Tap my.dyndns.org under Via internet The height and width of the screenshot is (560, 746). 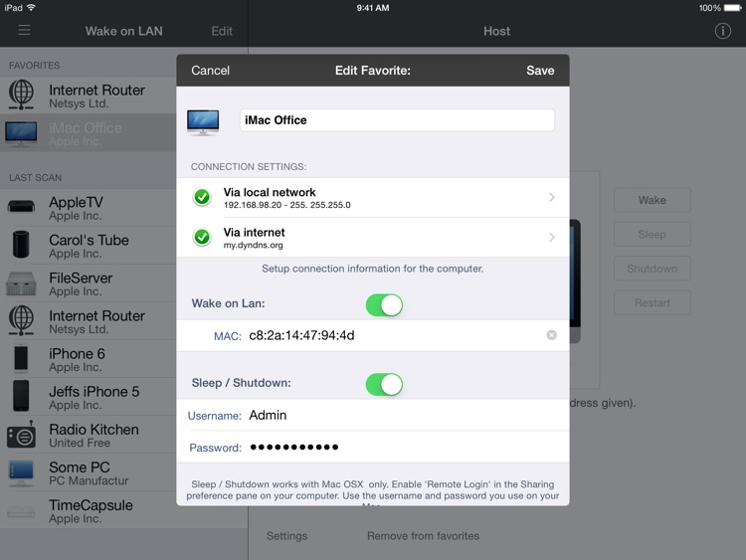click(x=253, y=245)
